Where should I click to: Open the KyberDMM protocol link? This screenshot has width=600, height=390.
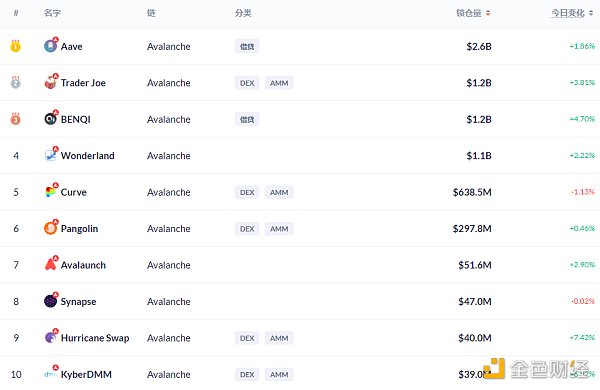click(86, 374)
